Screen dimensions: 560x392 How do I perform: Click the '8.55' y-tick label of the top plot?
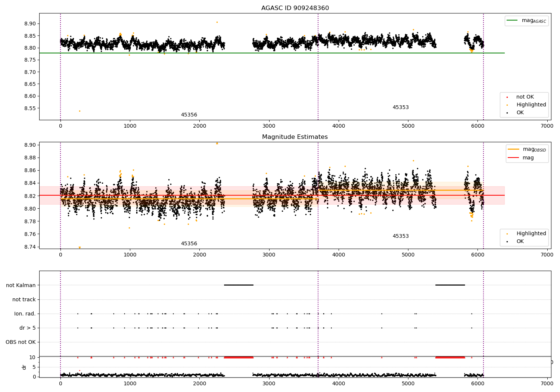(x=30, y=108)
